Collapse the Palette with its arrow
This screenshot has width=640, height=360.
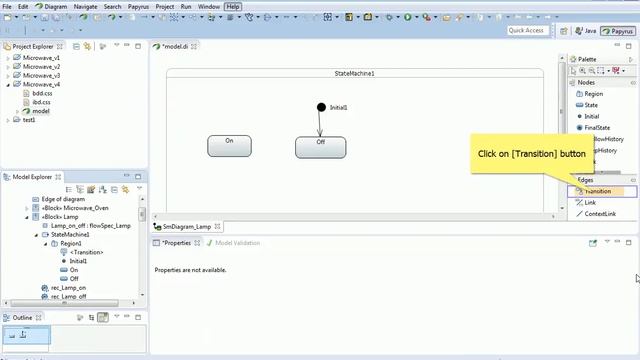click(x=631, y=60)
